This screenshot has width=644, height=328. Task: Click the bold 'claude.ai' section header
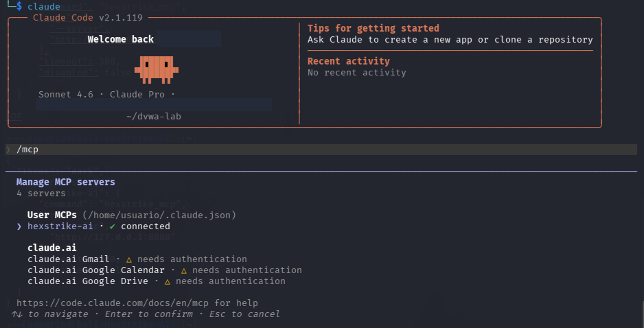pos(51,248)
